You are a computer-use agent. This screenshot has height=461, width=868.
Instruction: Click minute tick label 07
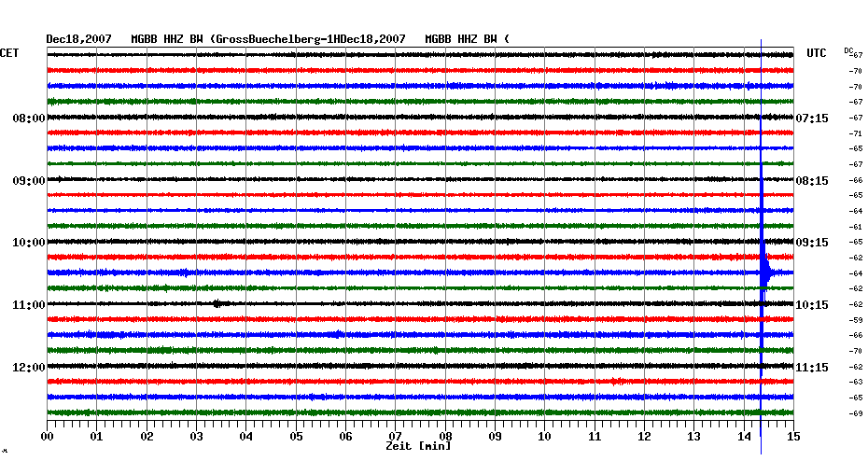(395, 437)
